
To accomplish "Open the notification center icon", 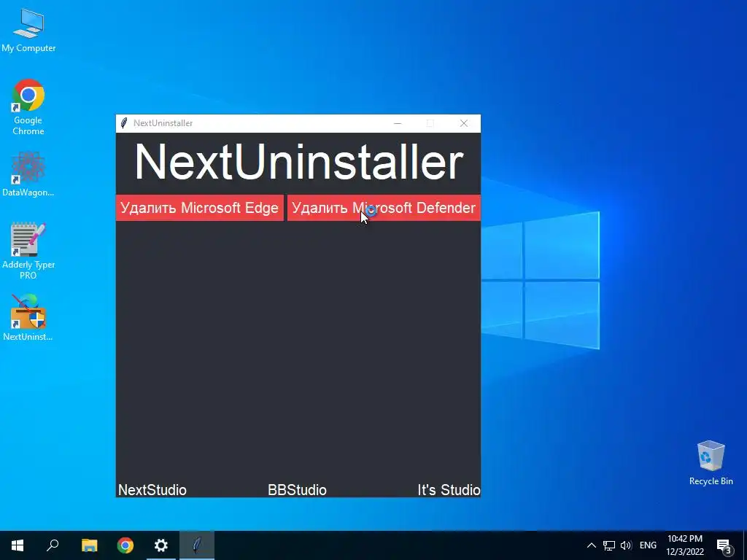I will (724, 546).
